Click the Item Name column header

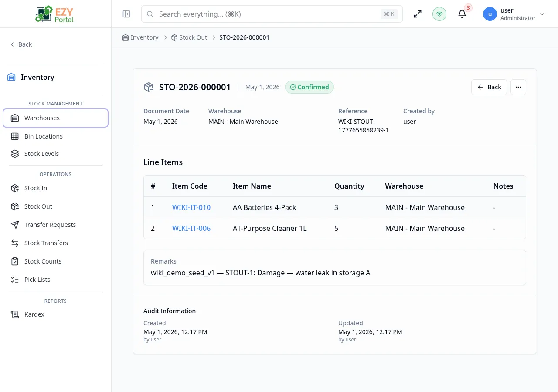[x=252, y=186]
